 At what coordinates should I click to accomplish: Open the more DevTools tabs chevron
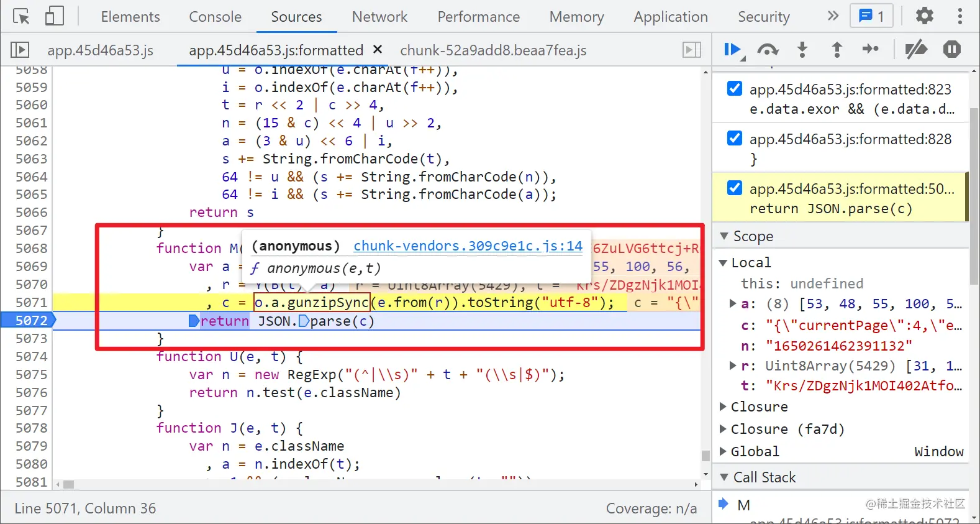[x=833, y=16]
